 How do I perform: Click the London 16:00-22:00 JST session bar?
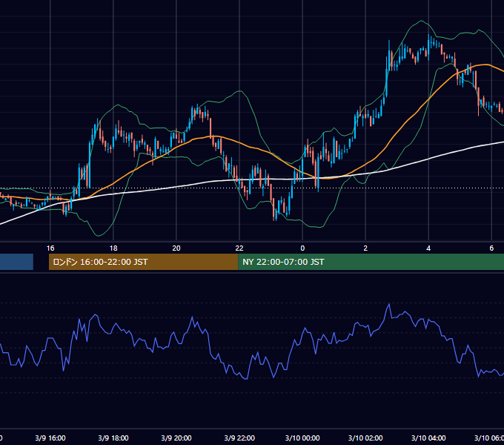tap(143, 262)
